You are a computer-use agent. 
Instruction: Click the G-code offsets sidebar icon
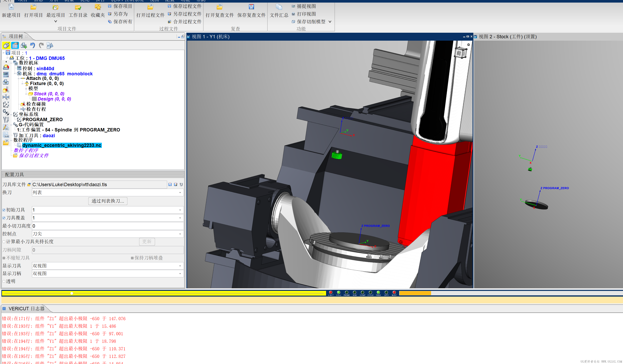6,112
